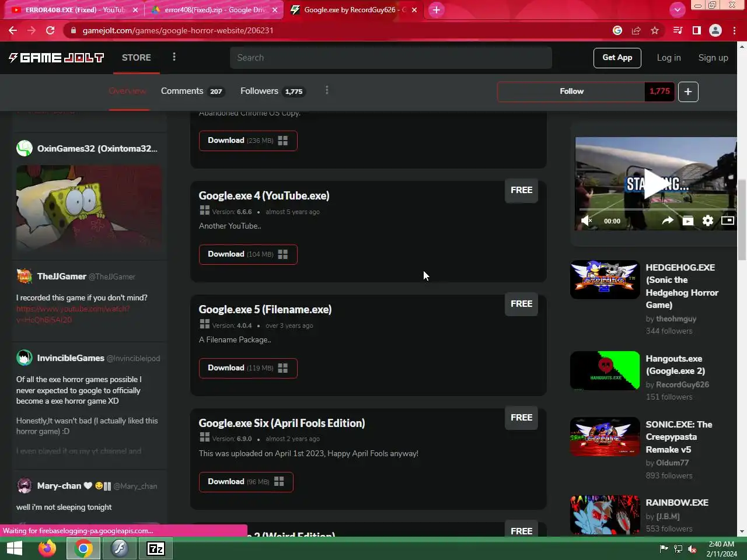Open the HEDGEHOG.EXE game thumbnail
Screen dimensions: 747x560
tap(605, 279)
